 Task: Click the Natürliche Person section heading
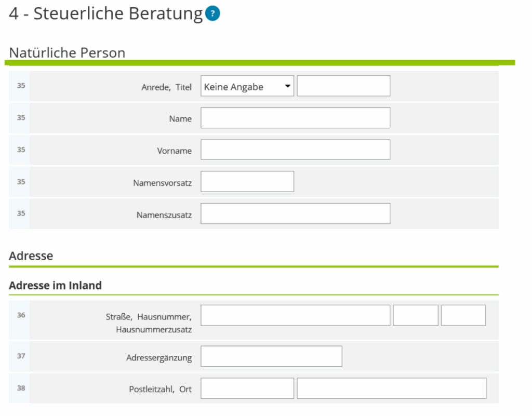pos(68,53)
